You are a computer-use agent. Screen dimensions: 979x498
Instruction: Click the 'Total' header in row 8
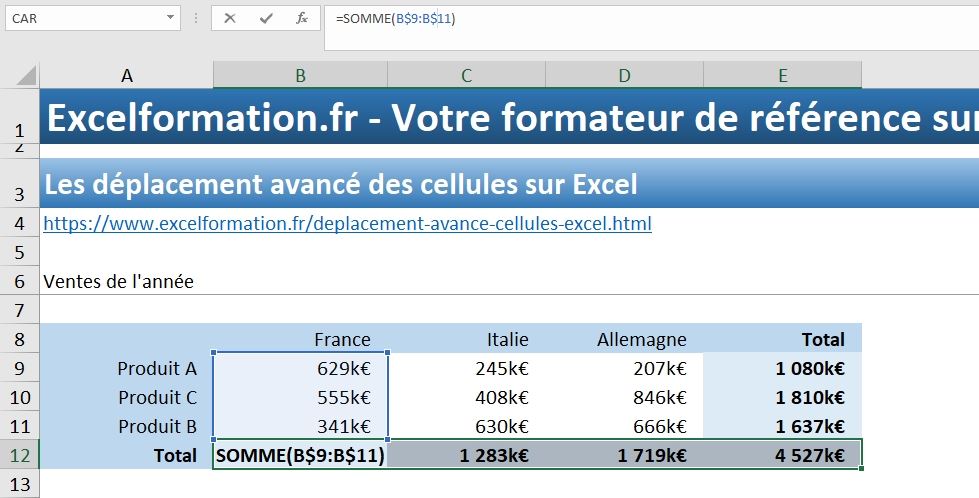tap(823, 339)
